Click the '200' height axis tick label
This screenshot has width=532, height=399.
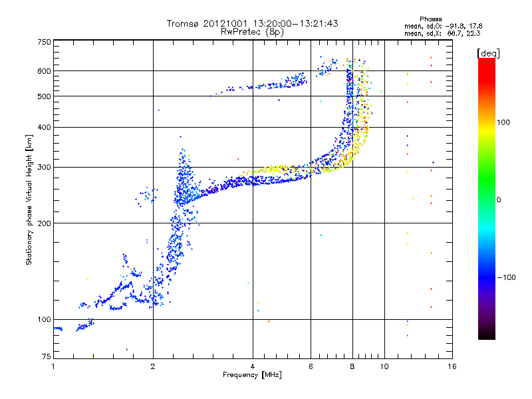coord(44,223)
